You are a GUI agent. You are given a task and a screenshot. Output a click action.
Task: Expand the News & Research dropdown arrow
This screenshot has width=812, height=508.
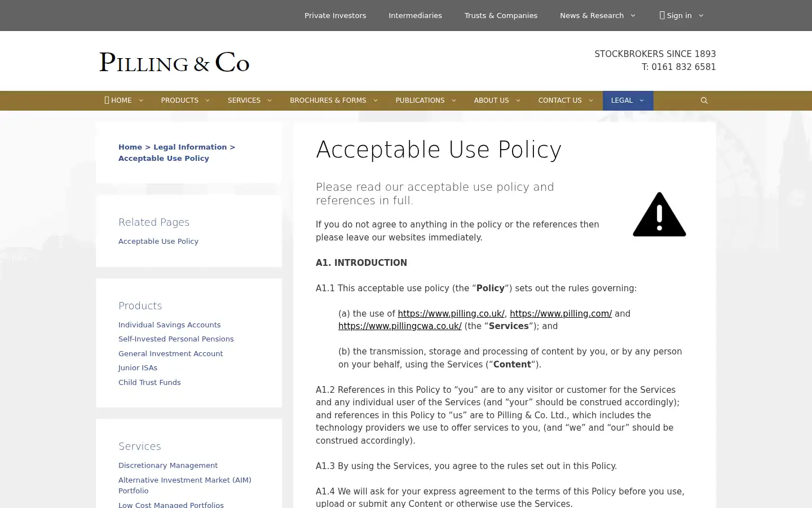point(633,16)
